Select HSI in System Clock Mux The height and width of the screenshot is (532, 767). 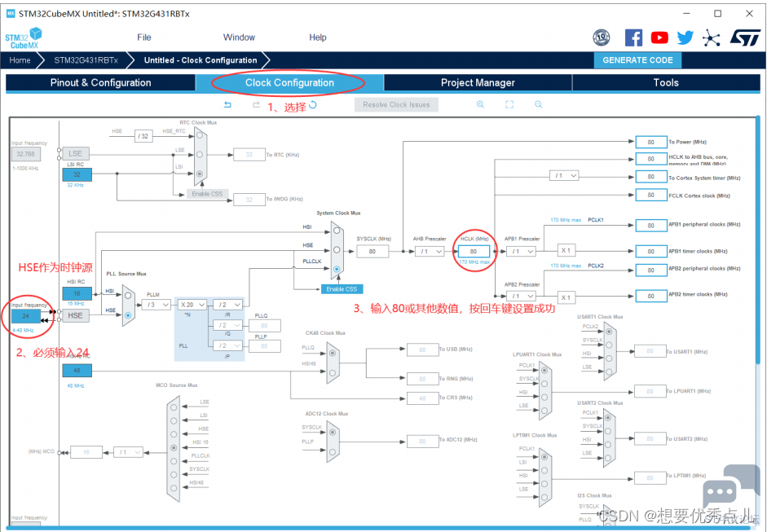coord(337,231)
